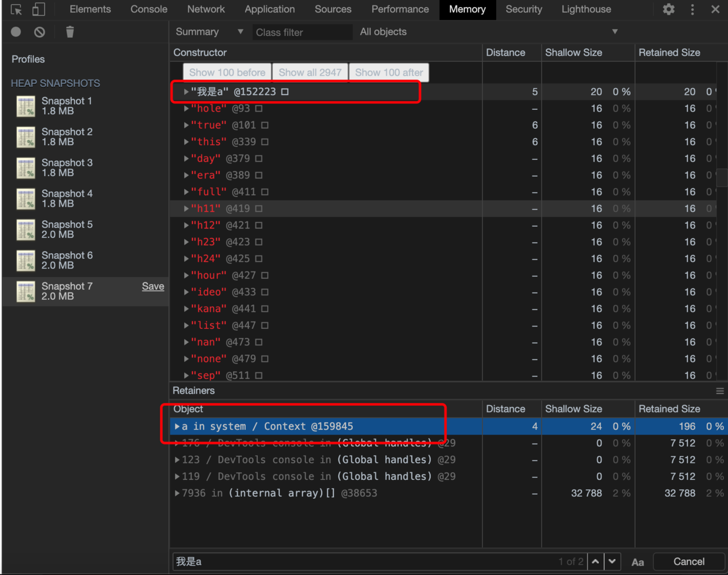Viewport: 728px width, 575px height.
Task: Expand the "hole" @93 row
Action: pos(186,109)
